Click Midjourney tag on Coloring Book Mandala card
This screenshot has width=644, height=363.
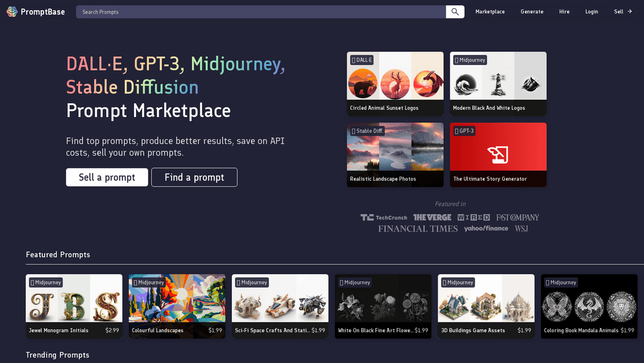click(x=561, y=282)
